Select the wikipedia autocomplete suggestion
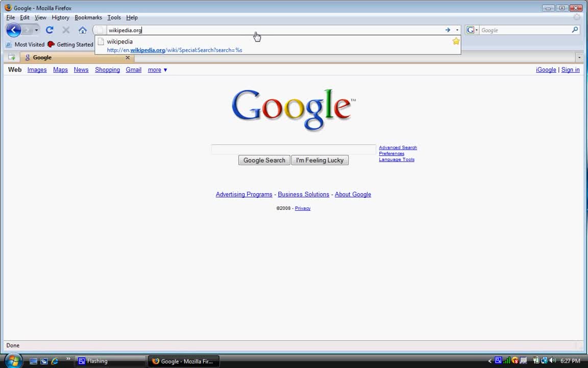 click(278, 45)
